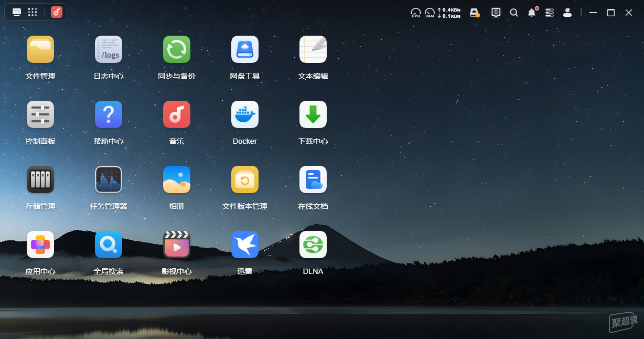
Task: Open the 应用中心 app center
Action: tap(40, 245)
